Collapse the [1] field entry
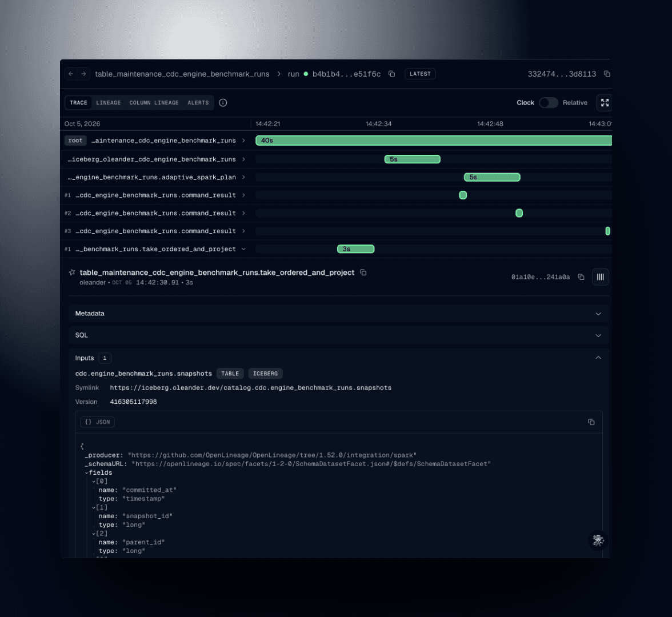This screenshot has width=672, height=617. pyautogui.click(x=94, y=508)
